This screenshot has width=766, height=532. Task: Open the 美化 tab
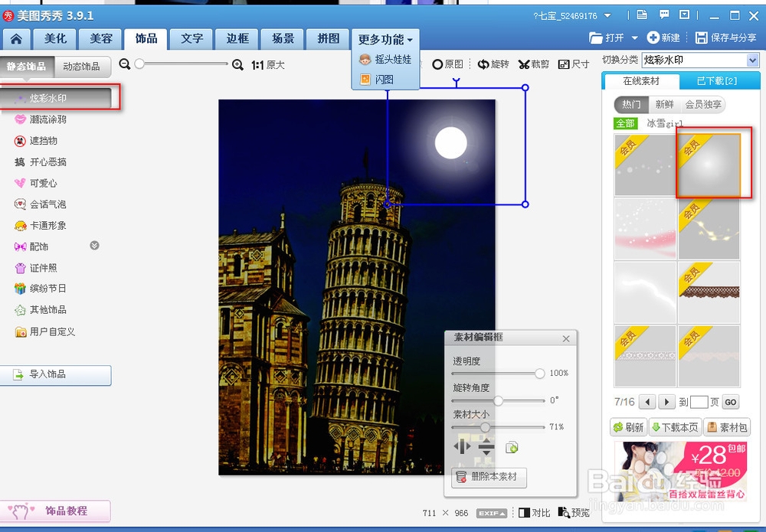point(55,39)
